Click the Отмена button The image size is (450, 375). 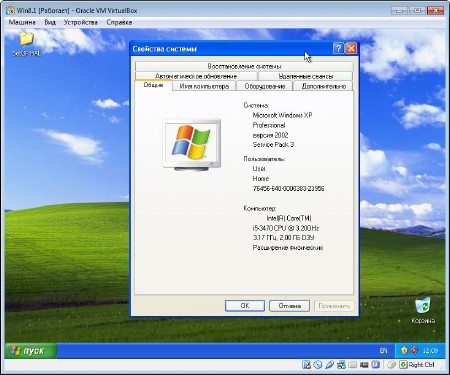289,306
